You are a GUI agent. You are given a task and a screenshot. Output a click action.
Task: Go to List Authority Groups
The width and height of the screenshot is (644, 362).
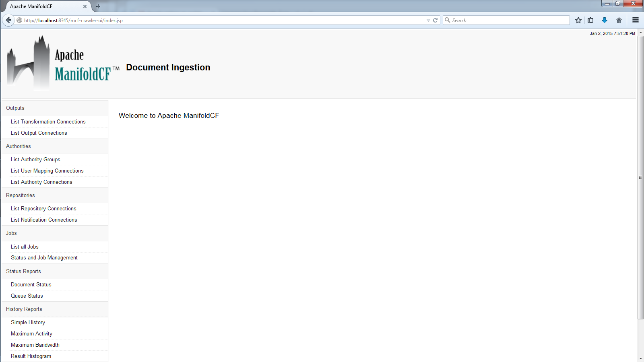(35, 160)
